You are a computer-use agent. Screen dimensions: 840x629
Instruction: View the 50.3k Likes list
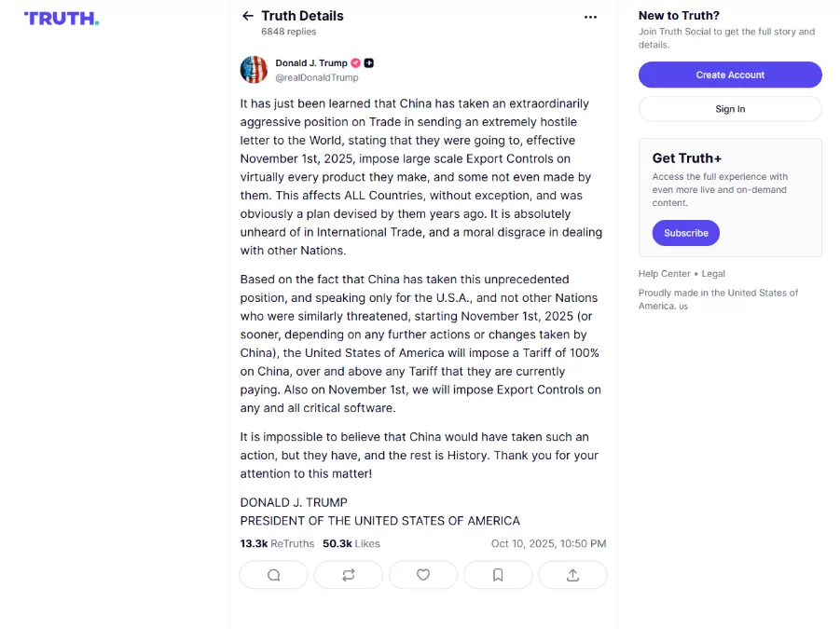click(351, 543)
